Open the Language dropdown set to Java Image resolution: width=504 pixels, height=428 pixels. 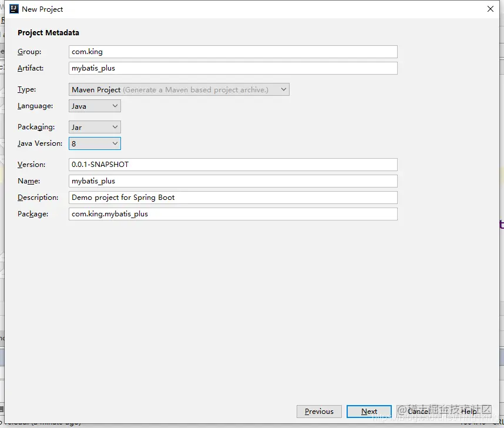pyautogui.click(x=95, y=106)
